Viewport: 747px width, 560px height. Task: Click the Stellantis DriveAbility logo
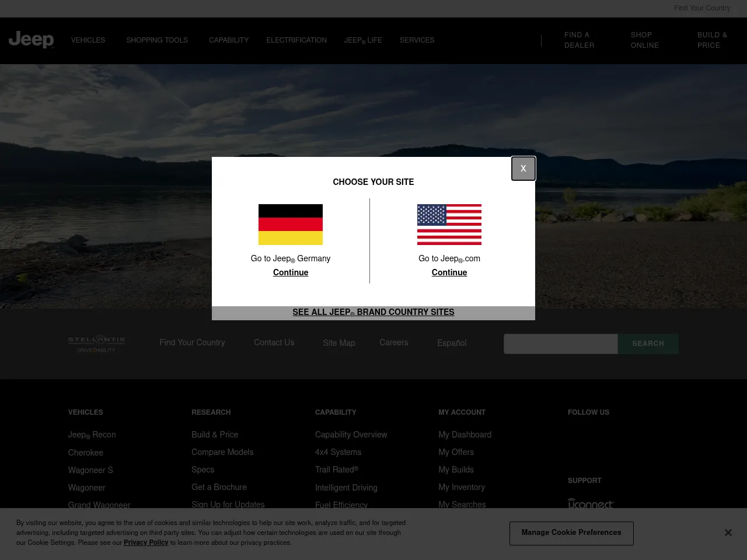pyautogui.click(x=97, y=344)
